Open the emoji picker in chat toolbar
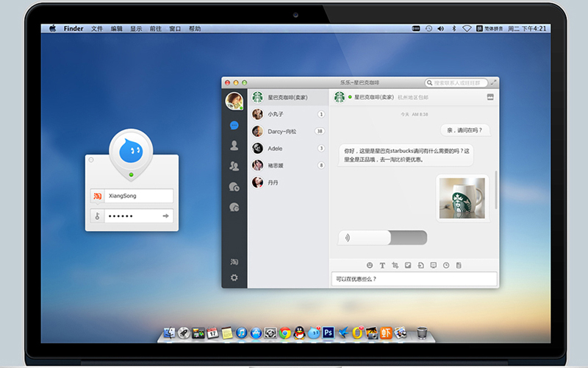Image resolution: width=588 pixels, height=368 pixels. coord(370,265)
